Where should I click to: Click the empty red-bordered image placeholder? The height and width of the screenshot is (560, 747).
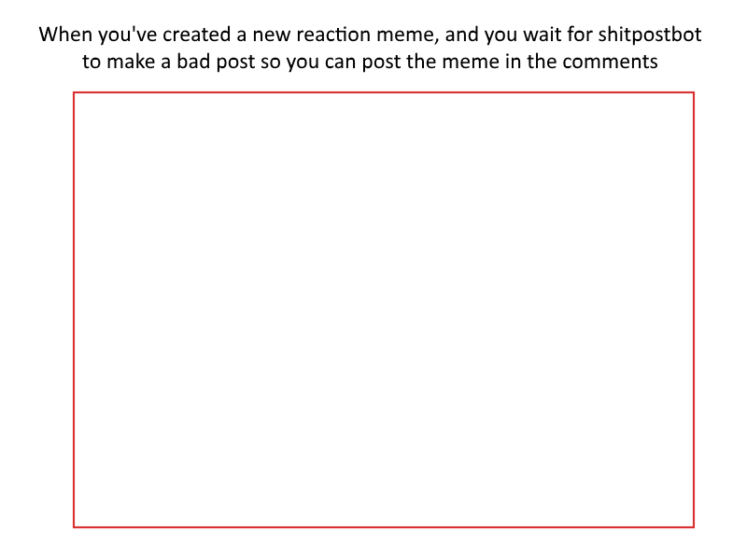click(384, 310)
